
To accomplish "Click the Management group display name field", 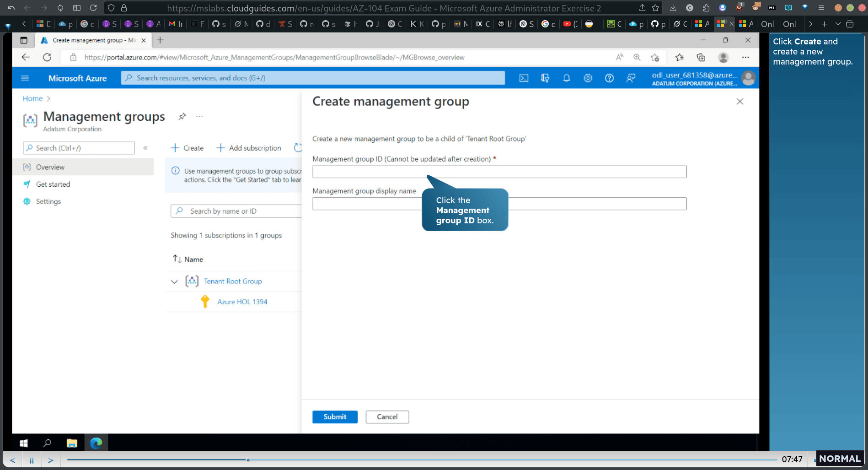I will coord(499,204).
